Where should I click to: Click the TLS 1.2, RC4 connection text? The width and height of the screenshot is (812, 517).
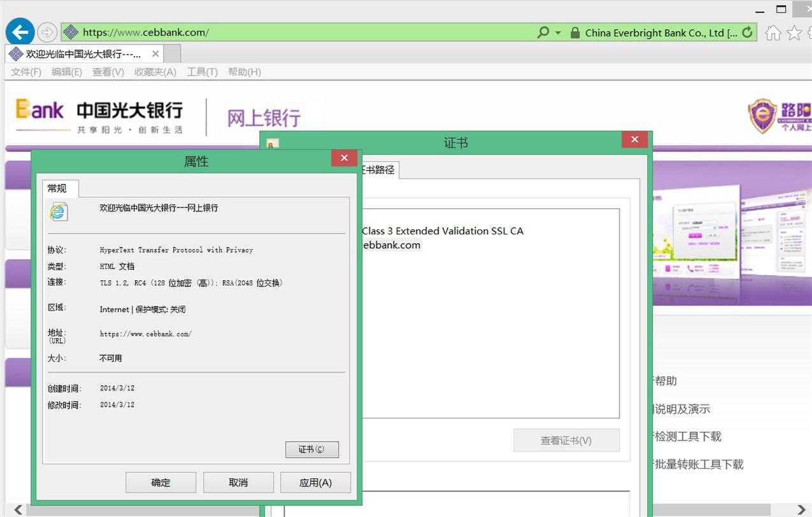tap(191, 283)
